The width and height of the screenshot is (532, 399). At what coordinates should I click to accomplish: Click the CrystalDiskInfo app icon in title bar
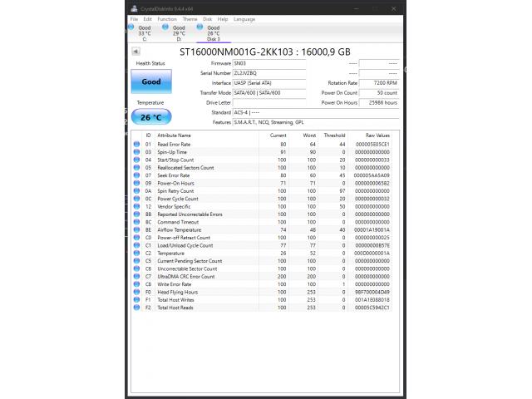135,8
